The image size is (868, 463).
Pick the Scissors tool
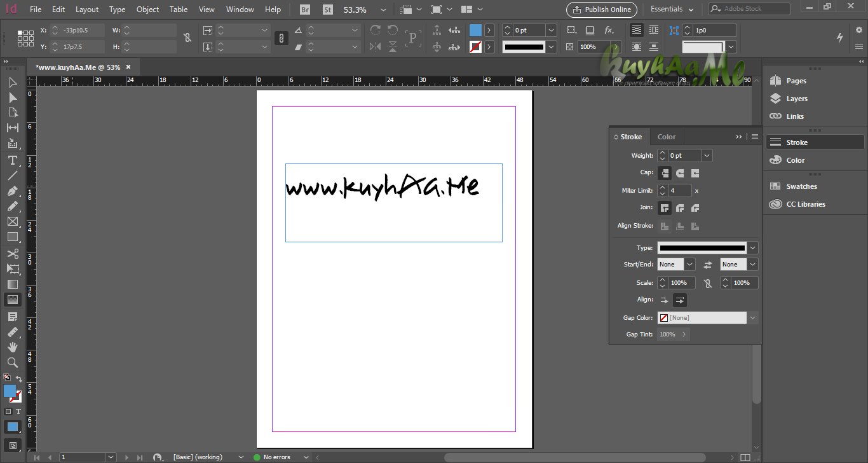tap(12, 254)
